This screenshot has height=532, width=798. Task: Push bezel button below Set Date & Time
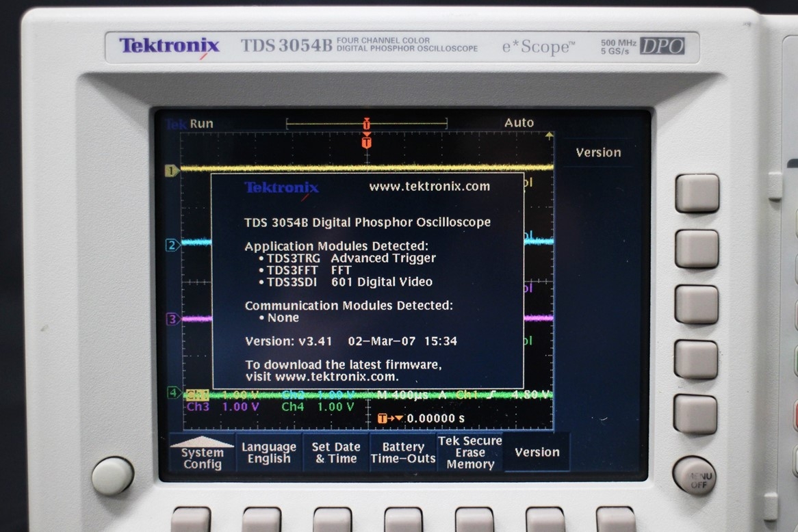[x=333, y=519]
